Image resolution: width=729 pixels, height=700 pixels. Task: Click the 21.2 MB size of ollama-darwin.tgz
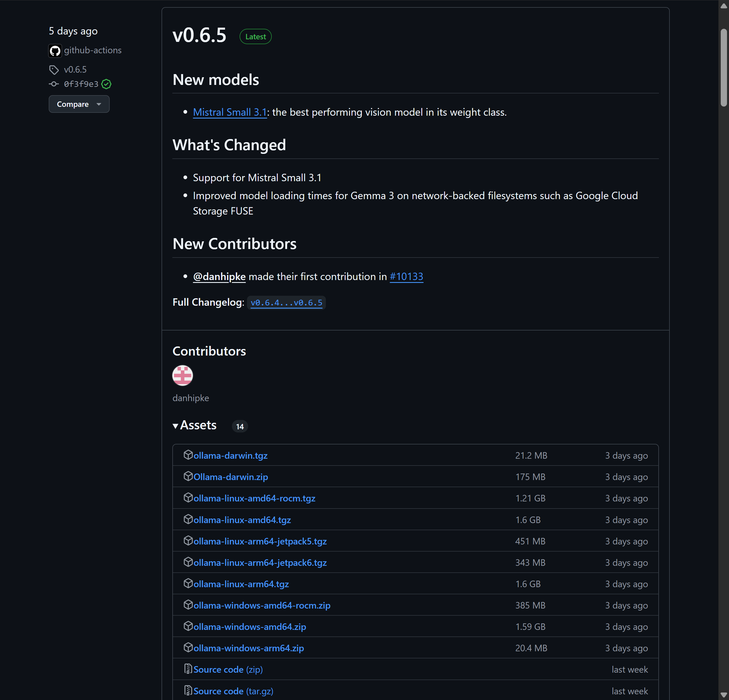(x=531, y=456)
